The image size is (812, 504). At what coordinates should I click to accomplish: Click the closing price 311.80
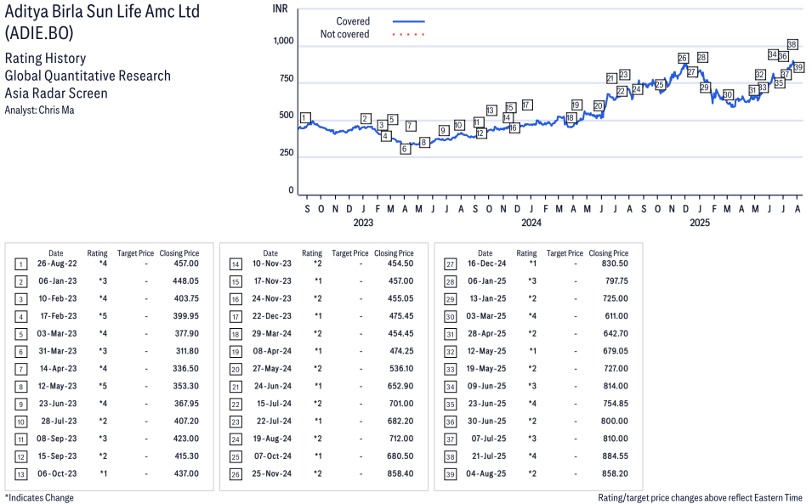tap(187, 351)
